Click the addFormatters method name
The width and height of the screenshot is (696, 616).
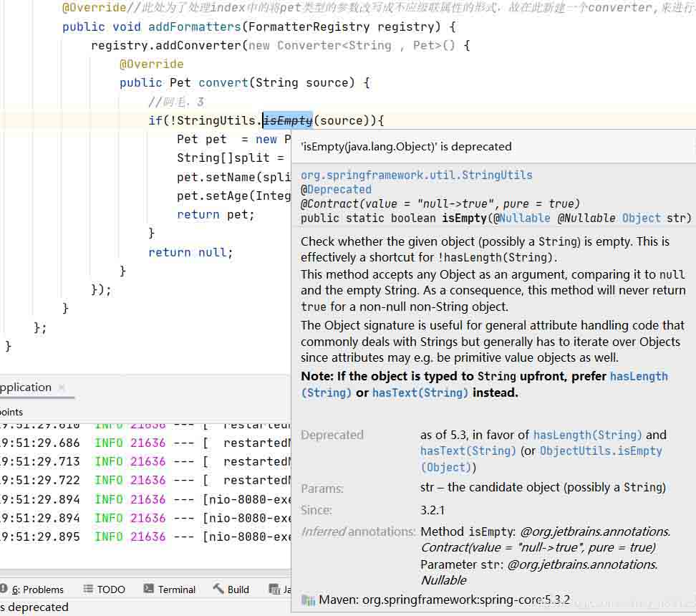tap(194, 27)
